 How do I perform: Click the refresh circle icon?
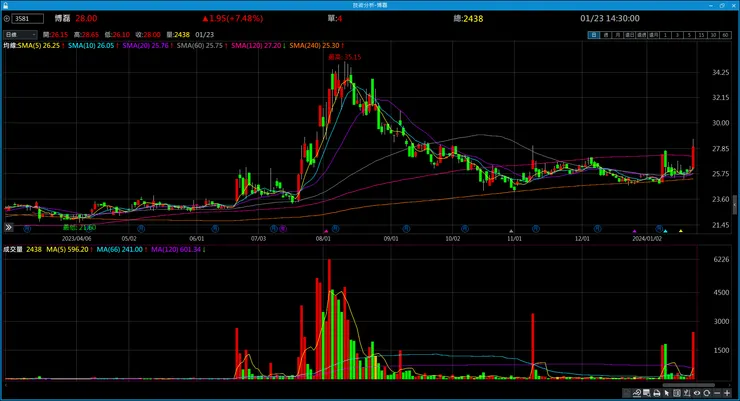click(706, 393)
